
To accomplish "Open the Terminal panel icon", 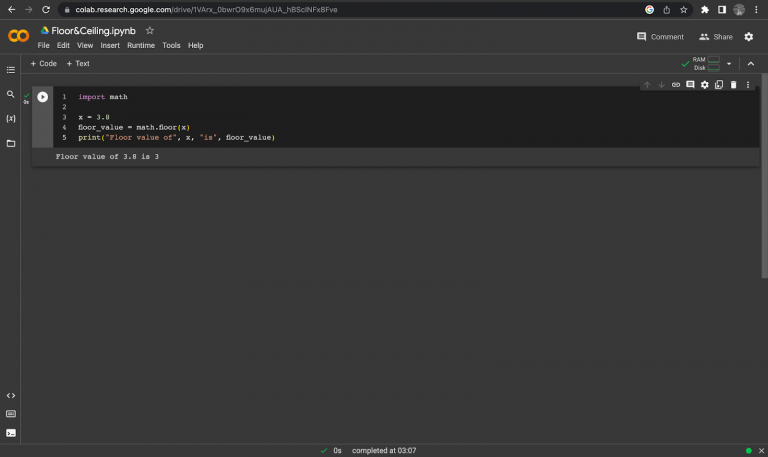I will pos(11,433).
